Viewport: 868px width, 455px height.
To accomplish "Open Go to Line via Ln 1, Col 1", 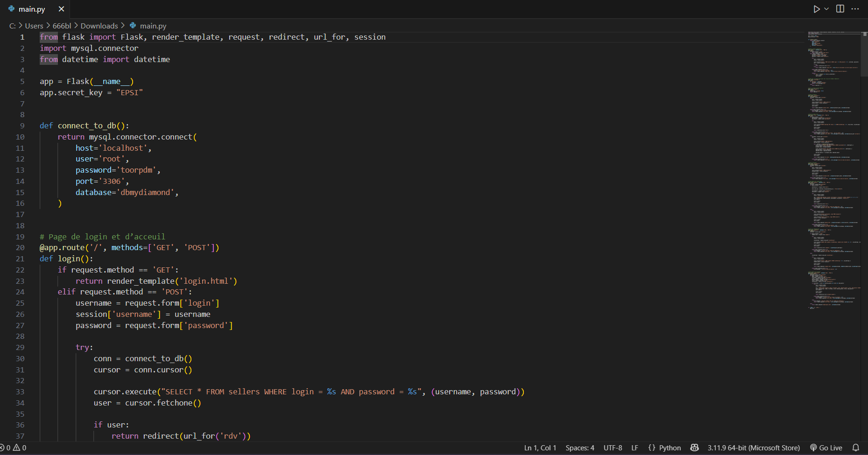I will click(x=540, y=448).
